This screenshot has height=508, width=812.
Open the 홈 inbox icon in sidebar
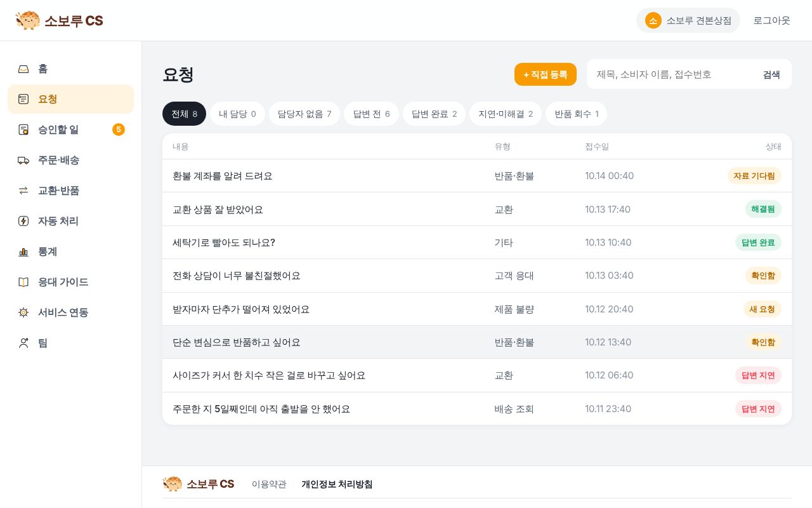(23, 69)
